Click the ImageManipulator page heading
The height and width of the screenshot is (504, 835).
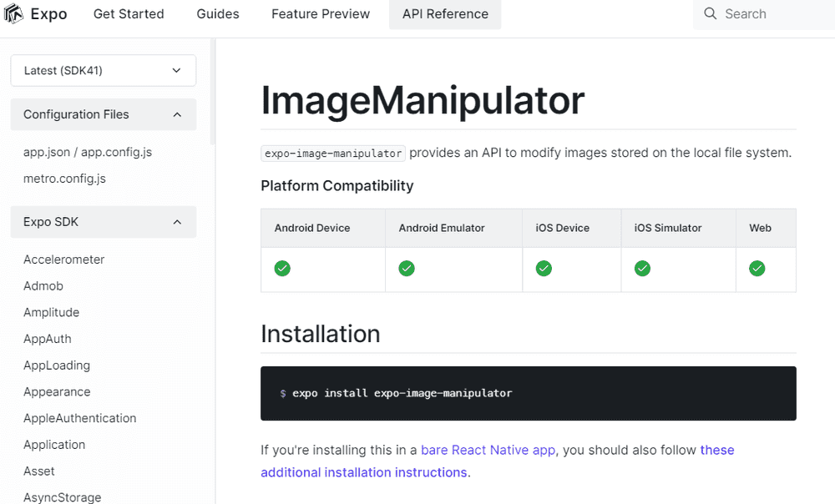(x=423, y=100)
